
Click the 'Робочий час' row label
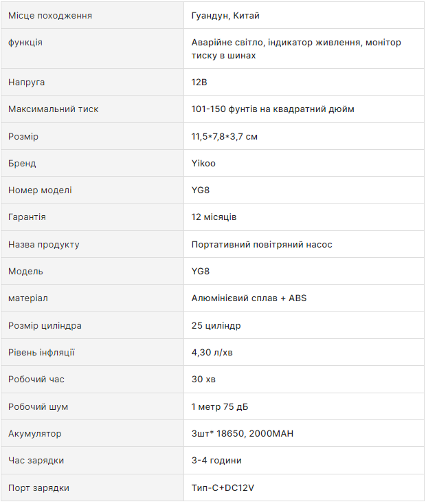click(36, 380)
